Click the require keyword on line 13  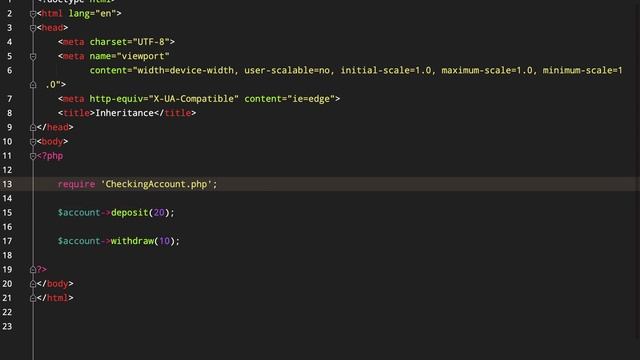coord(76,184)
